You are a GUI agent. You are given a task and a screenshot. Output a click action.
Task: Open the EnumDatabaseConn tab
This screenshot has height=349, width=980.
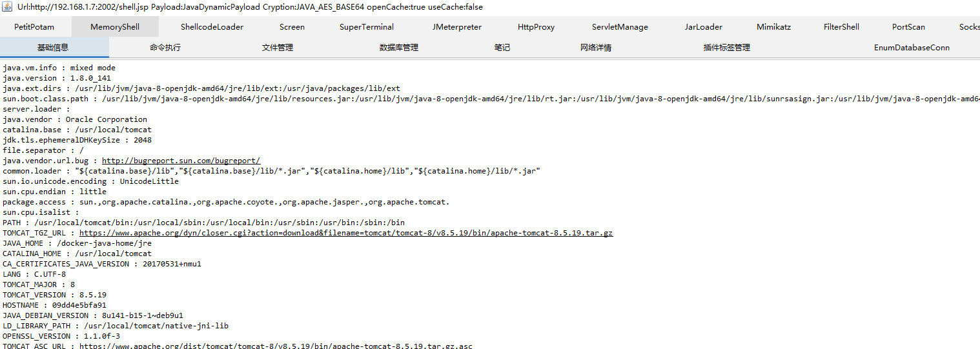click(912, 48)
